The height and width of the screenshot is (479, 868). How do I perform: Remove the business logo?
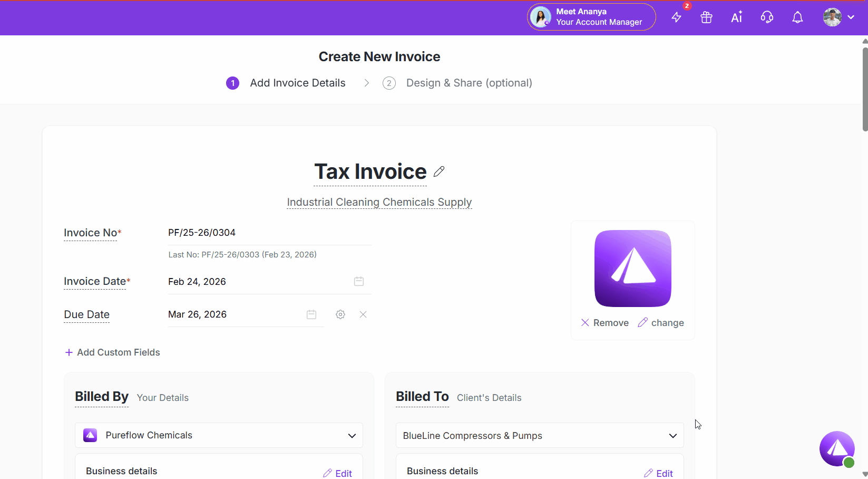[604, 323]
